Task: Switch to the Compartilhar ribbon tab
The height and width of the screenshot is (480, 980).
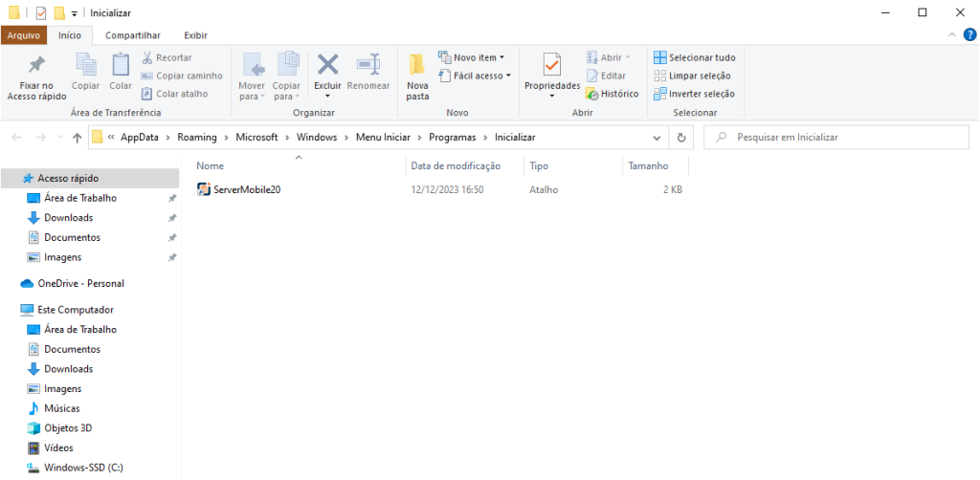Action: [132, 35]
